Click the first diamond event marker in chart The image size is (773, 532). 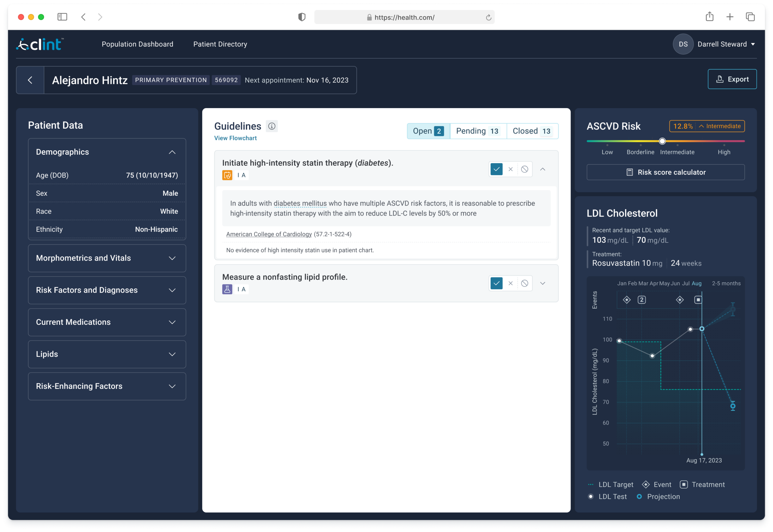coord(627,300)
